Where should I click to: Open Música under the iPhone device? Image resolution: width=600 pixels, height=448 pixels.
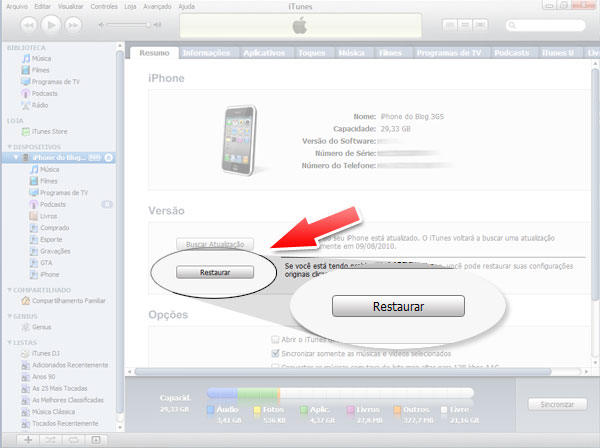[x=45, y=169]
